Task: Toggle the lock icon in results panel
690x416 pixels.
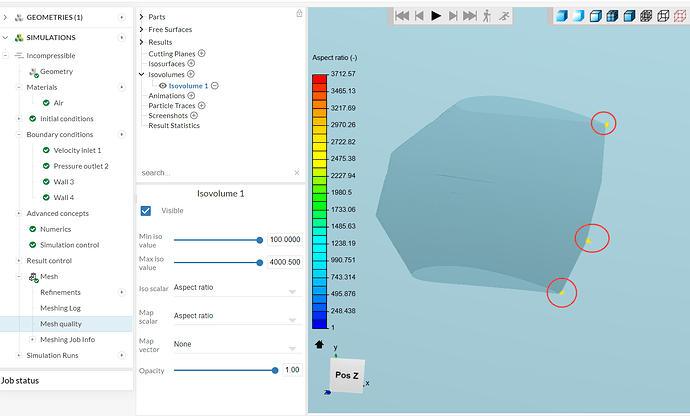Action: point(299,13)
